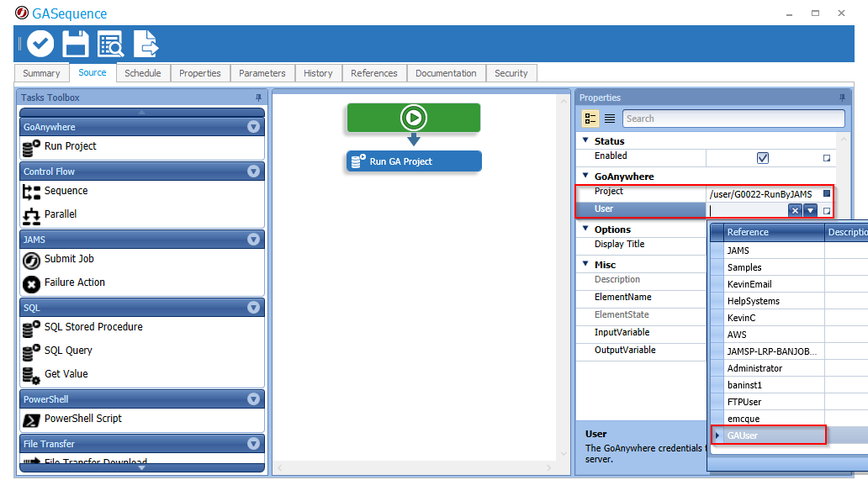Switch properties to alphabetical list view
The width and height of the screenshot is (868, 496).
point(610,119)
